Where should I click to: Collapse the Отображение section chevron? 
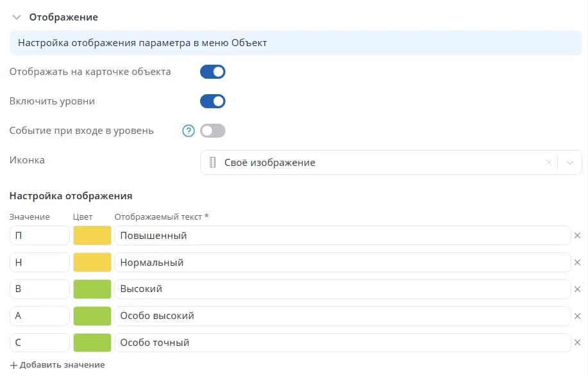[x=17, y=17]
